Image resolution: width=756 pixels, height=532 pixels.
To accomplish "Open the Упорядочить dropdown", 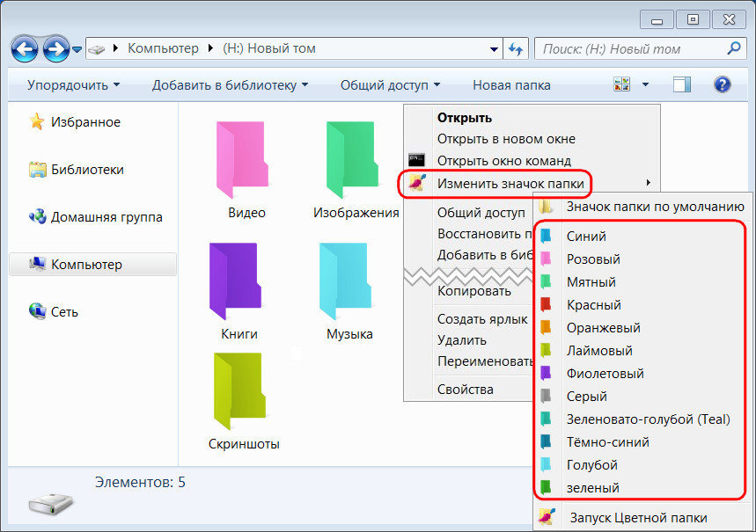I will [73, 85].
